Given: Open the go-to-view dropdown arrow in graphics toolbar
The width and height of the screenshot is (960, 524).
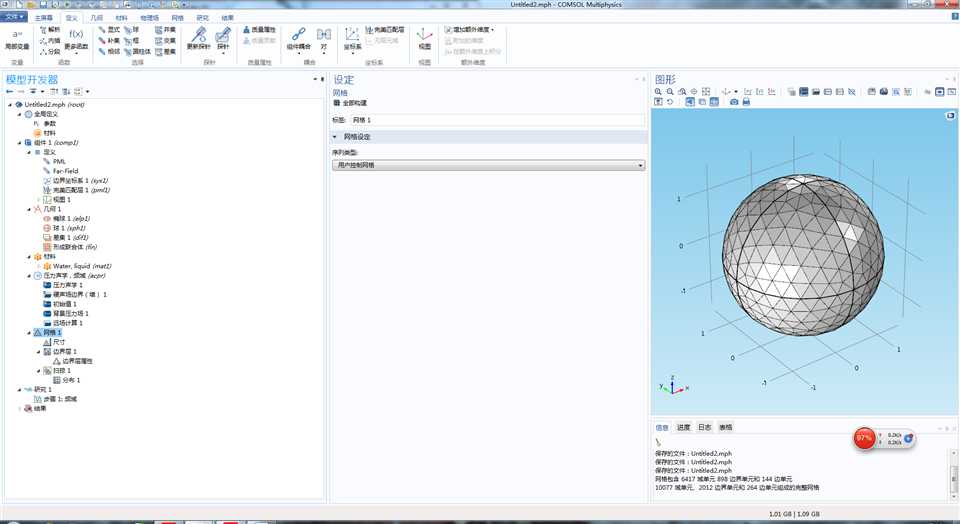Looking at the screenshot, I should (x=736, y=91).
